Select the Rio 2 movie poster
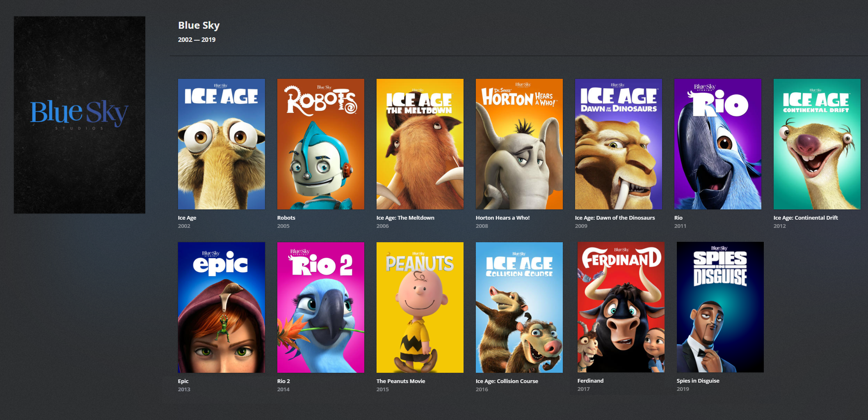The width and height of the screenshot is (868, 420). 321,308
